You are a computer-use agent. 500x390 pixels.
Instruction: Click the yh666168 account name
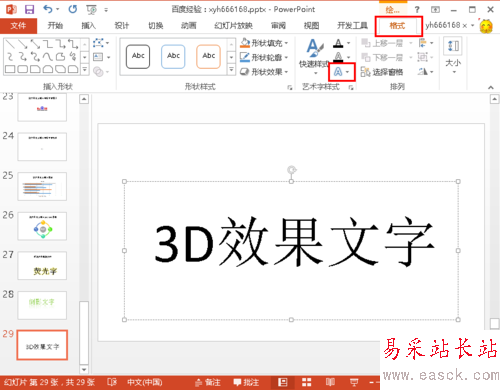[x=443, y=25]
